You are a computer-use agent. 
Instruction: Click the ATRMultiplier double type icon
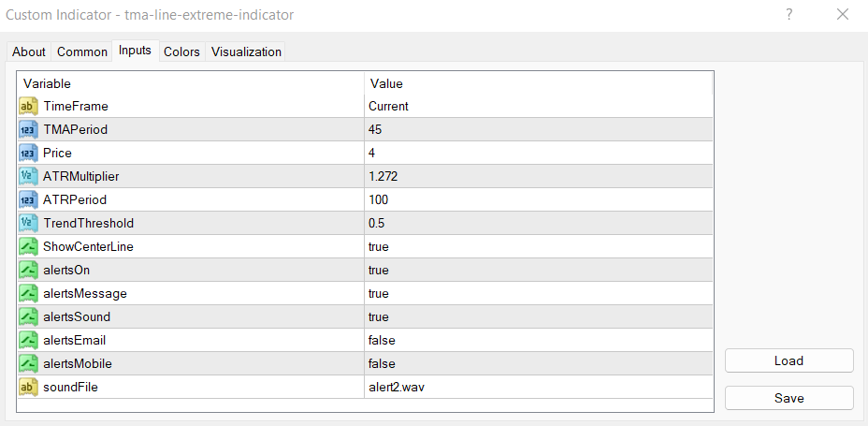[x=28, y=176]
